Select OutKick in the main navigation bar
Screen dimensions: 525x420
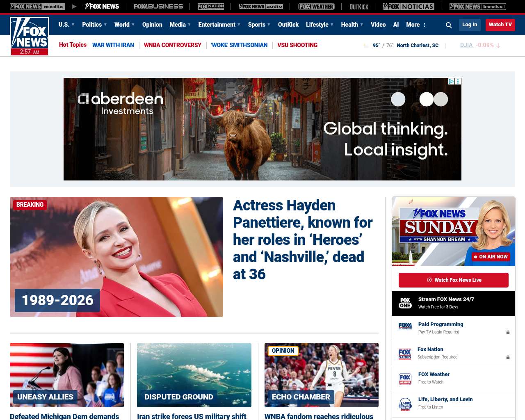pos(288,25)
